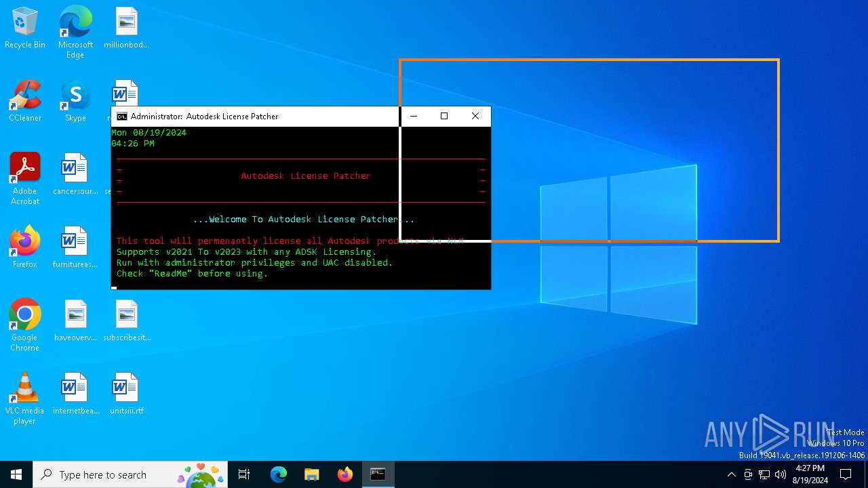This screenshot has height=488, width=868.
Task: Maximize the Autodesk License Patcher window
Action: [444, 117]
